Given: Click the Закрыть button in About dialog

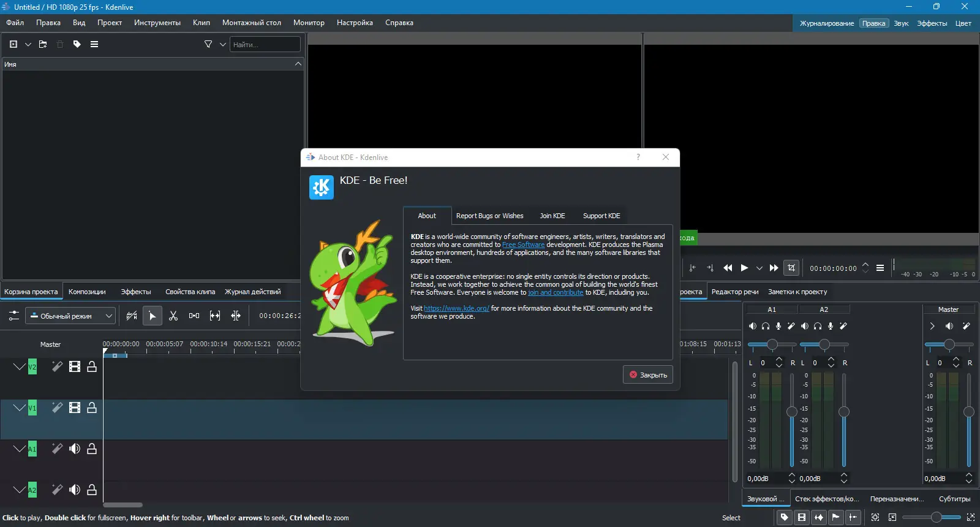Looking at the screenshot, I should (648, 375).
